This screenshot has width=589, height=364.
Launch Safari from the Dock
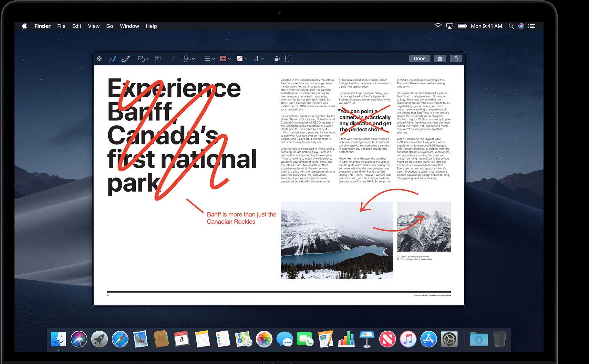(x=120, y=339)
